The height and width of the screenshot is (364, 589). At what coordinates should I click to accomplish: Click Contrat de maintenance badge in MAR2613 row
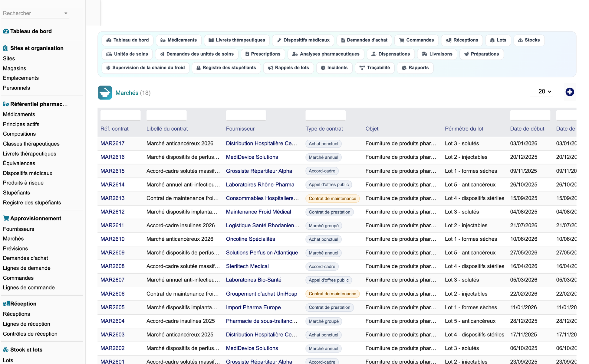(332, 199)
